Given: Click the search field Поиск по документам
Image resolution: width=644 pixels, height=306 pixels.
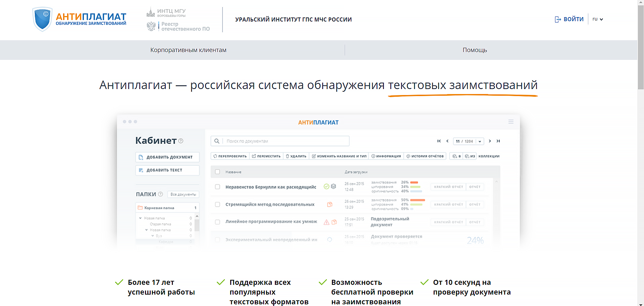Looking at the screenshot, I should pyautogui.click(x=280, y=141).
